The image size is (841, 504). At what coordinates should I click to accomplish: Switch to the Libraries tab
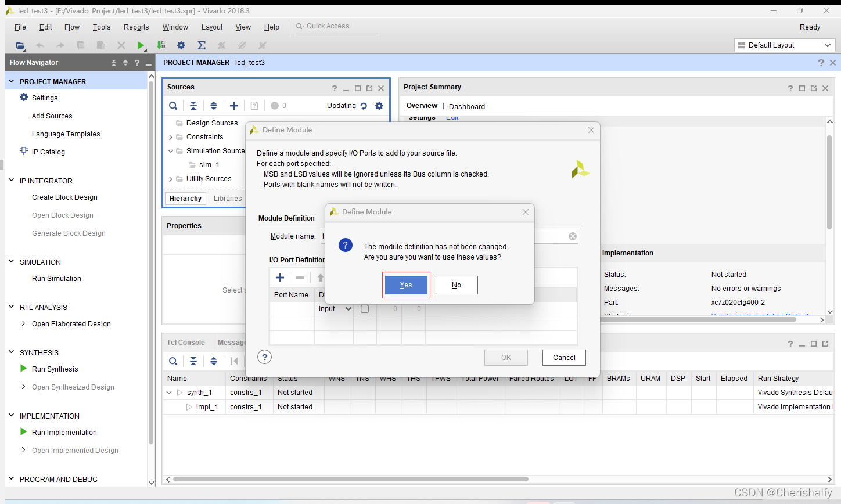pyautogui.click(x=228, y=199)
